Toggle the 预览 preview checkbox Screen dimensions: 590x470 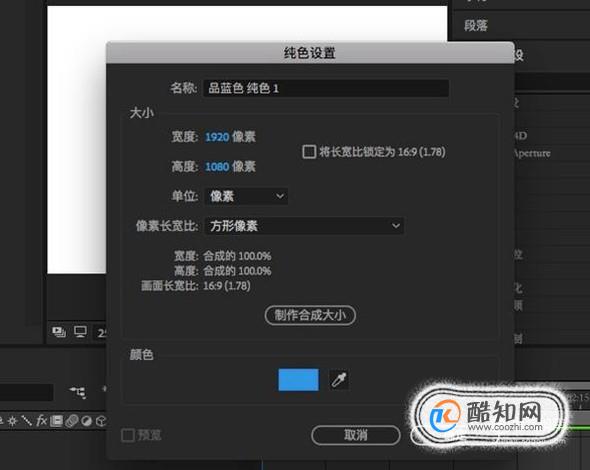tap(128, 435)
